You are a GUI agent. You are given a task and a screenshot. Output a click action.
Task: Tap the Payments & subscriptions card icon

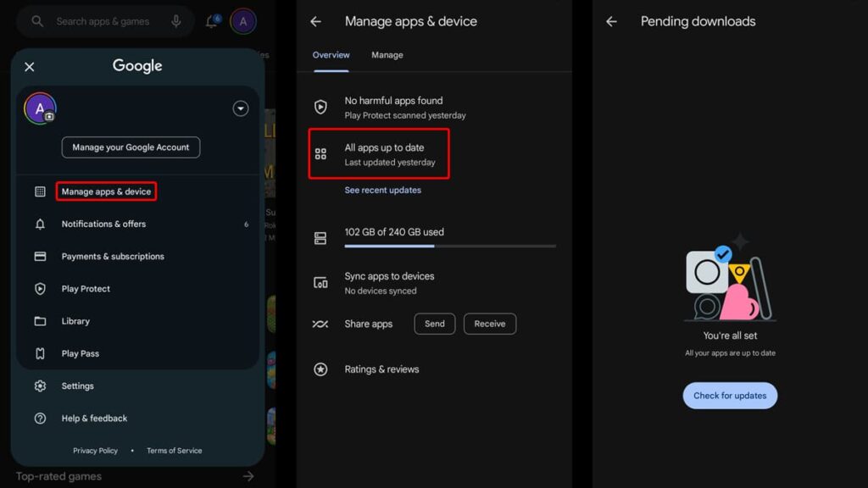tap(40, 257)
